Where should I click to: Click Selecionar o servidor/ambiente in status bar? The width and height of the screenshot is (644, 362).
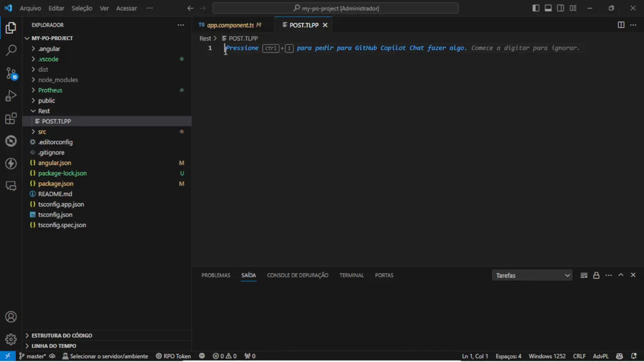tap(105, 356)
